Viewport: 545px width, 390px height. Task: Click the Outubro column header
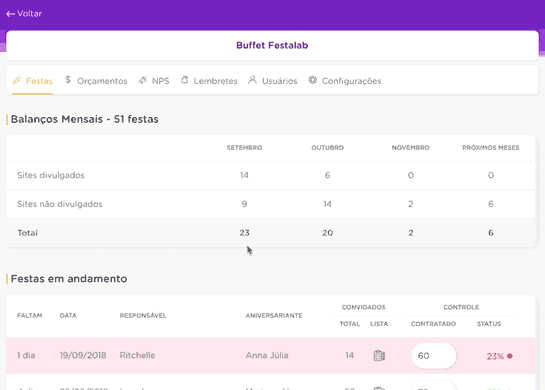click(327, 148)
